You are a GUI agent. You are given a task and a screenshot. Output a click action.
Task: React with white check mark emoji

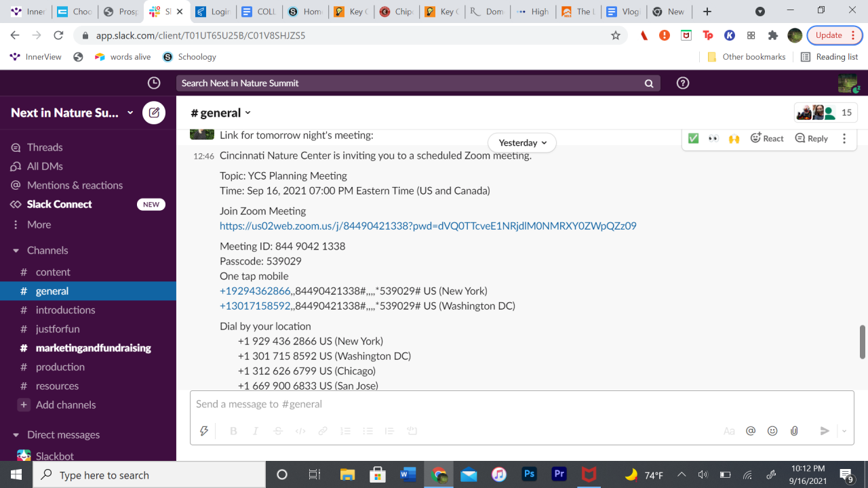693,138
